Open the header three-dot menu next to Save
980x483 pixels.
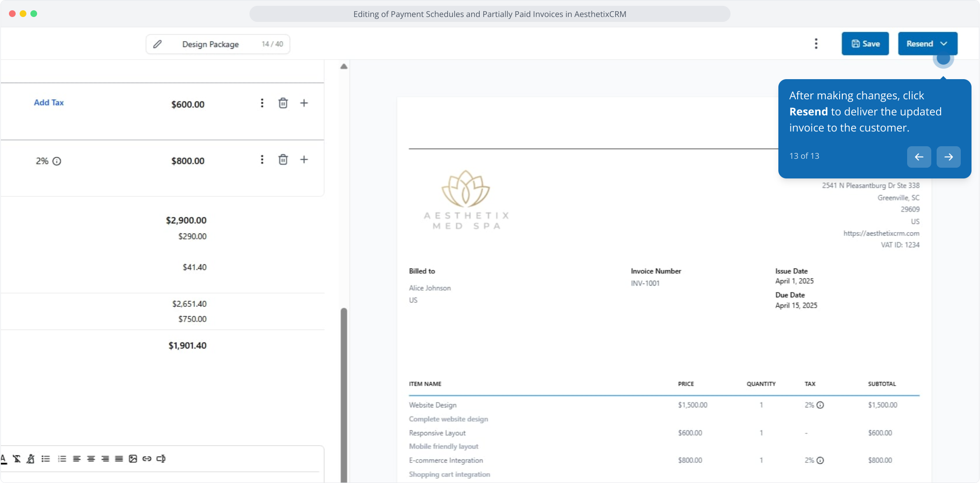pyautogui.click(x=816, y=44)
